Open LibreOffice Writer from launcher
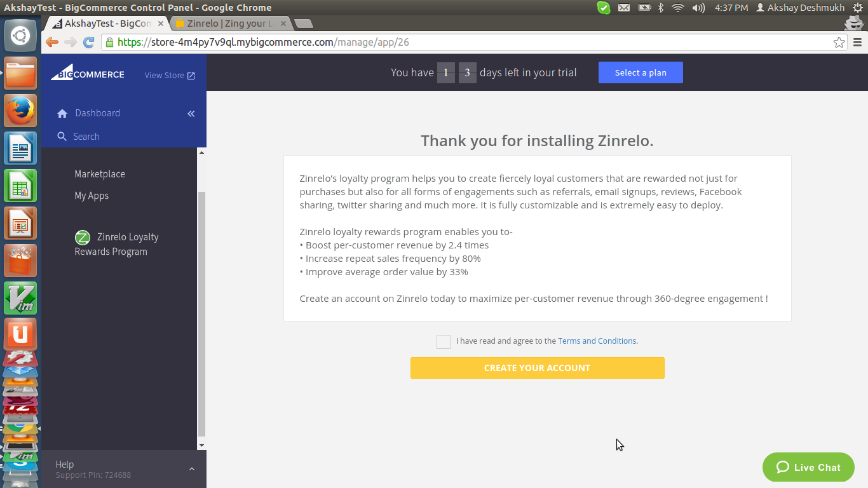 [x=20, y=148]
